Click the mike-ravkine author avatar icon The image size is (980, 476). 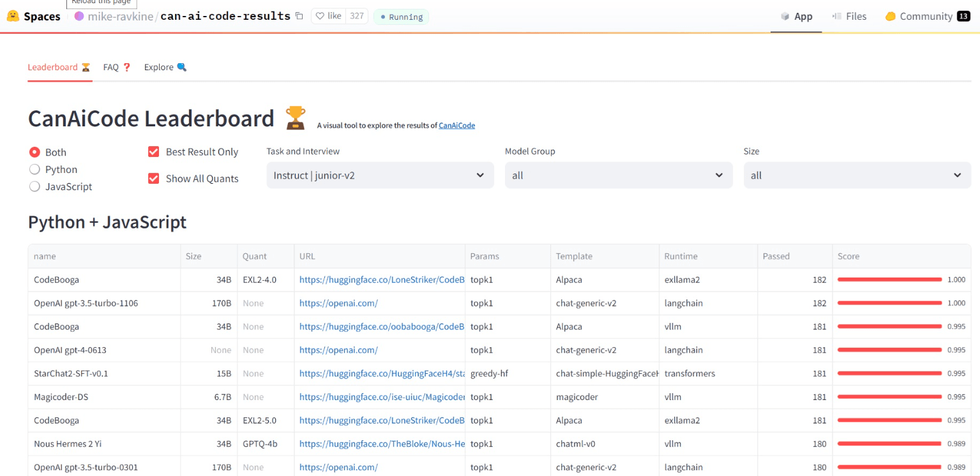[x=79, y=16]
